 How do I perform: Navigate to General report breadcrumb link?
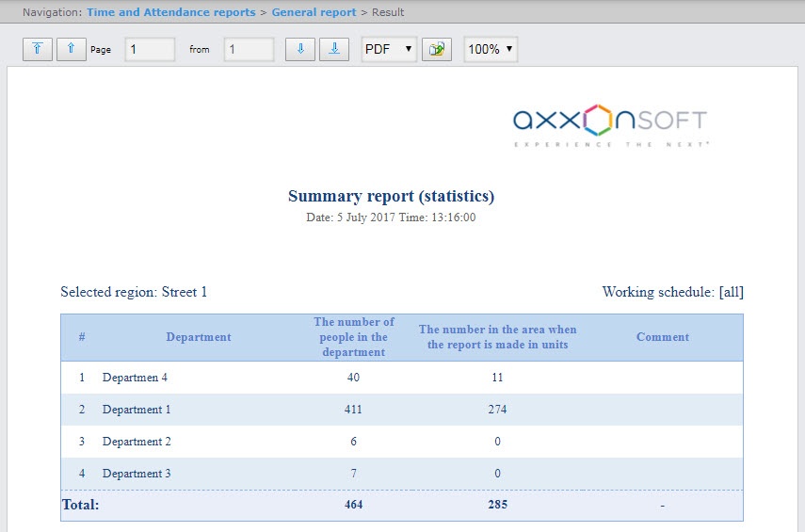pyautogui.click(x=314, y=12)
